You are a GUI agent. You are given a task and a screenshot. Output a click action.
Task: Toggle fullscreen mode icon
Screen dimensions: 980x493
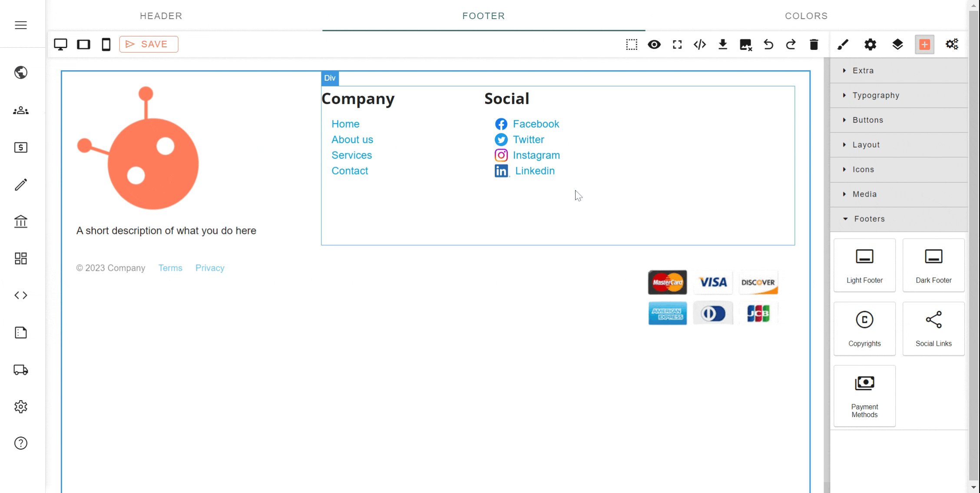tap(677, 44)
